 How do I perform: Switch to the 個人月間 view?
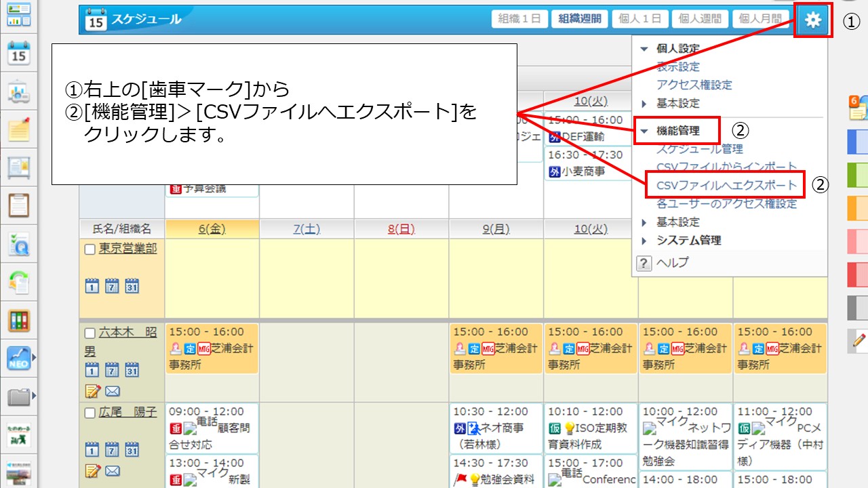point(760,18)
